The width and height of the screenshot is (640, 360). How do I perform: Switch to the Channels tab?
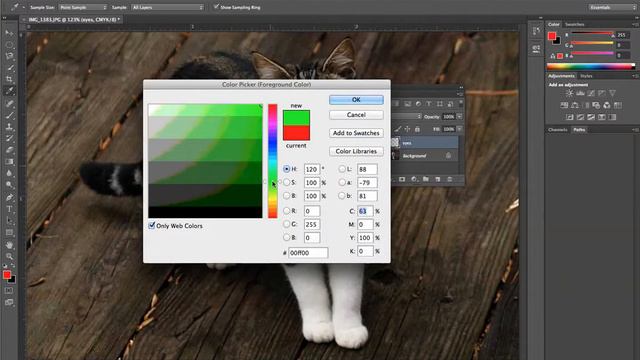(558, 130)
